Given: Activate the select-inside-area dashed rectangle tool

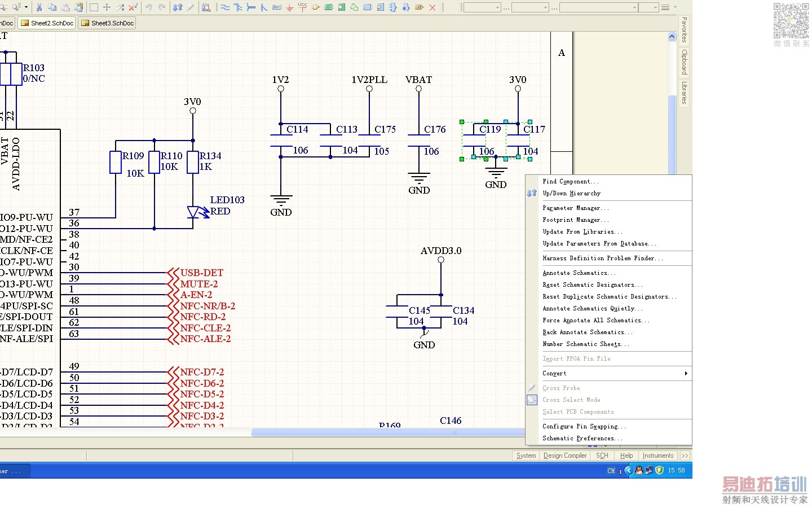Looking at the screenshot, I should 94,7.
